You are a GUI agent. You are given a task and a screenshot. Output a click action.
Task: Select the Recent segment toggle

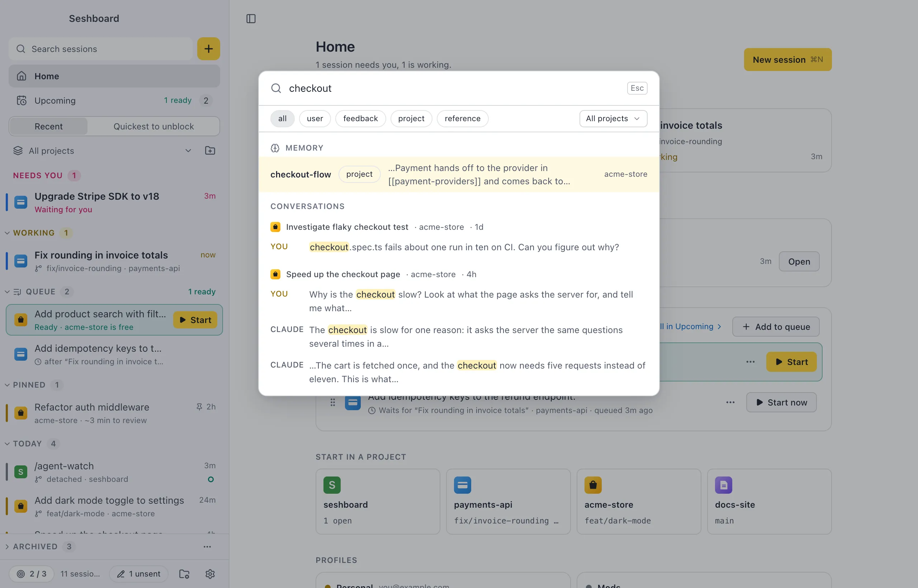[x=48, y=126]
